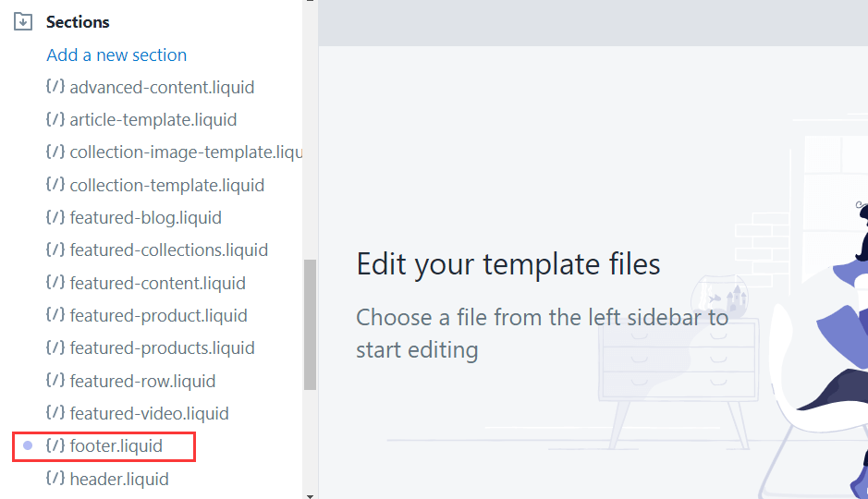Click the sidebar scrollbar thumb

tap(310, 324)
